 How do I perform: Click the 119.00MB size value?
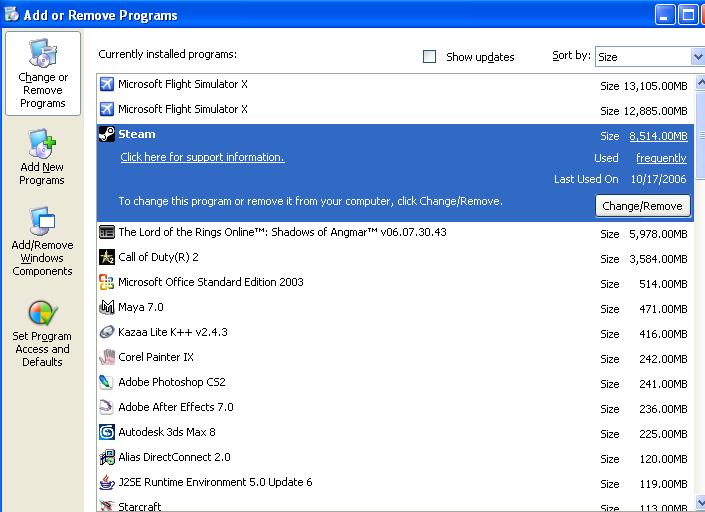[663, 484]
